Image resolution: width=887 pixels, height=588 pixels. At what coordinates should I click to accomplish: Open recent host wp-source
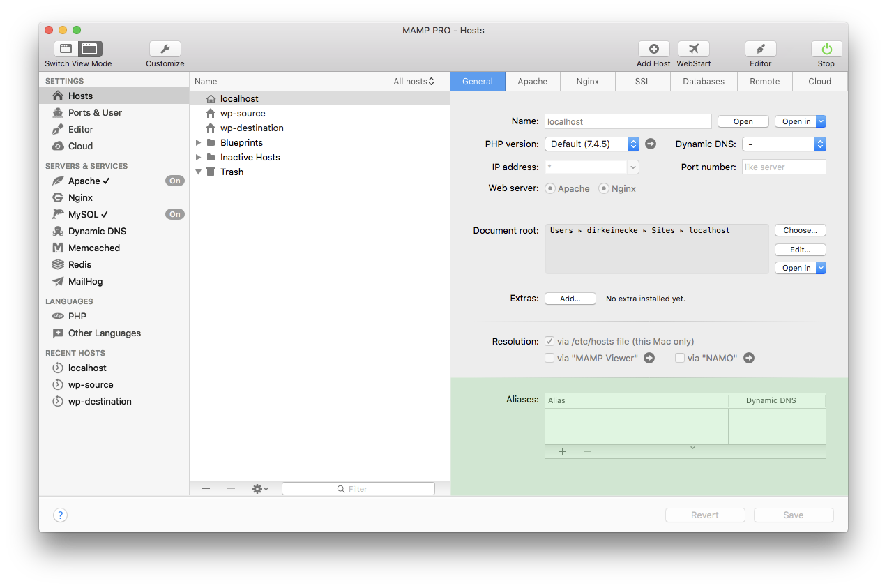(x=114, y=384)
